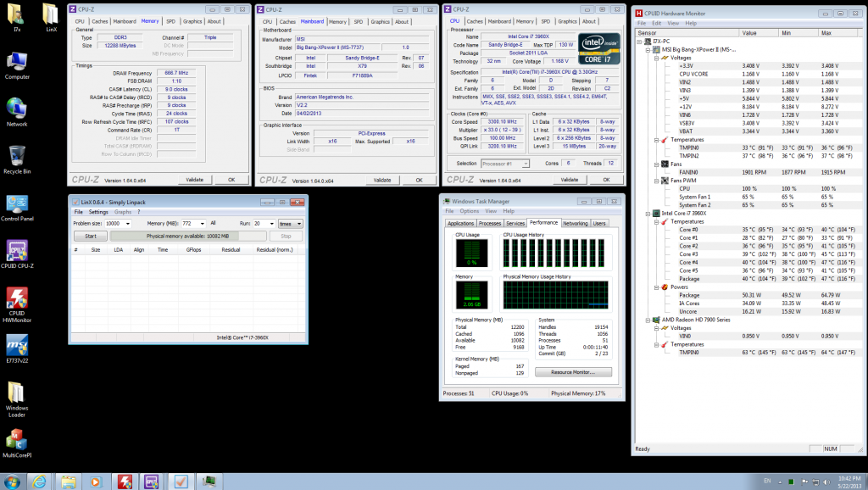868x490 pixels.
Task: Launch the LinX desktop shortcut
Action: (51, 17)
